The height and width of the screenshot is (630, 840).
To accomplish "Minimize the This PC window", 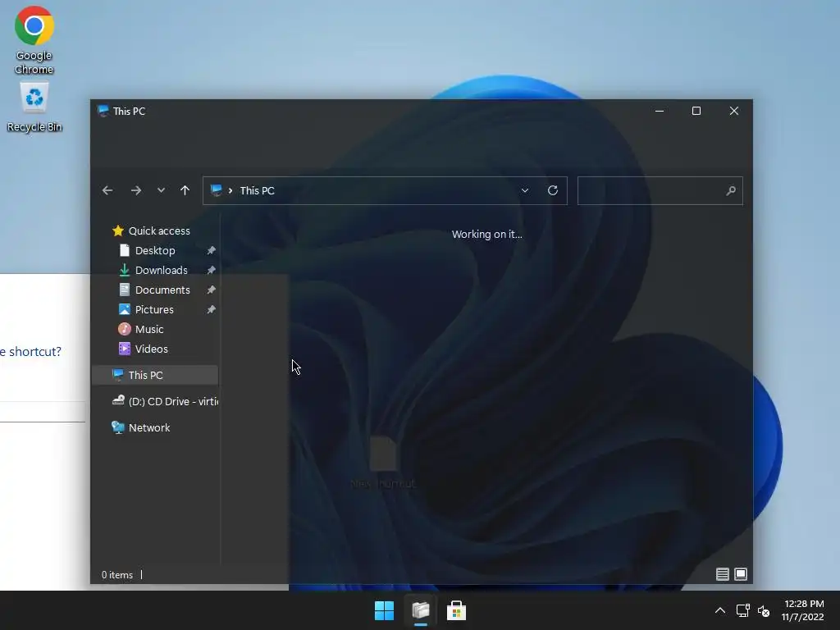I will (660, 111).
